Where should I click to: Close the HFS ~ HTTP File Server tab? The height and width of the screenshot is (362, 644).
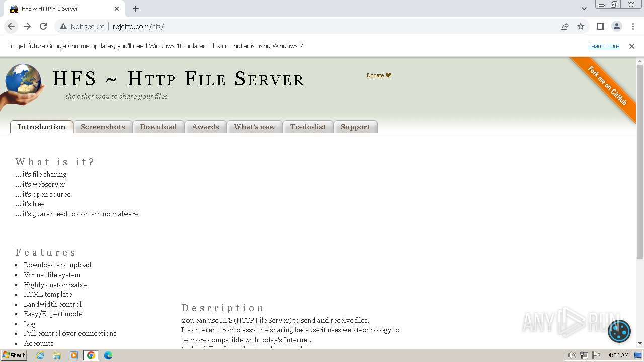[x=117, y=9]
